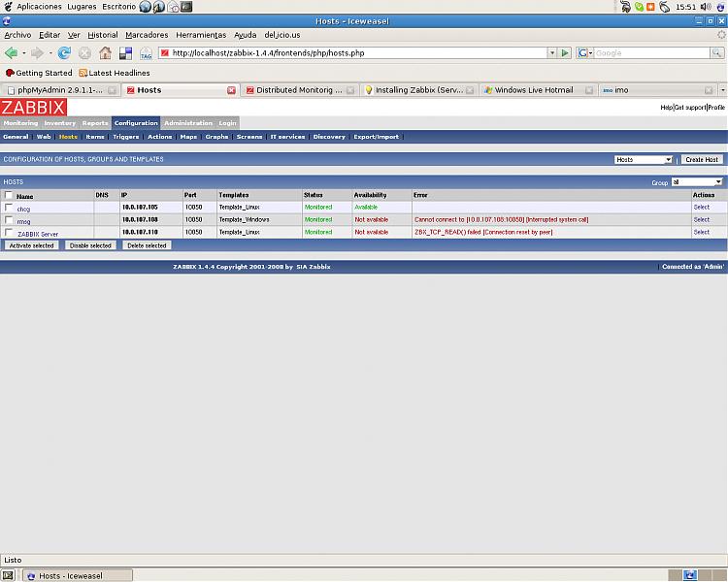Click the GNOME foot logo icon
Screen dimensions: 728x582
(x=8, y=7)
